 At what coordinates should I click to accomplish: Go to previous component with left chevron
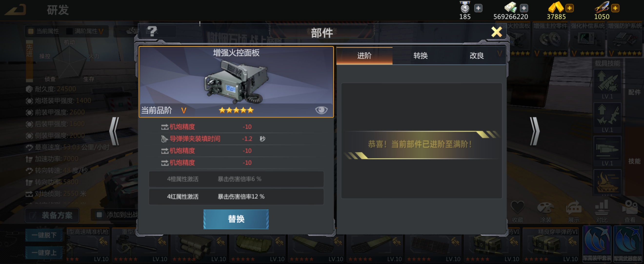click(114, 131)
